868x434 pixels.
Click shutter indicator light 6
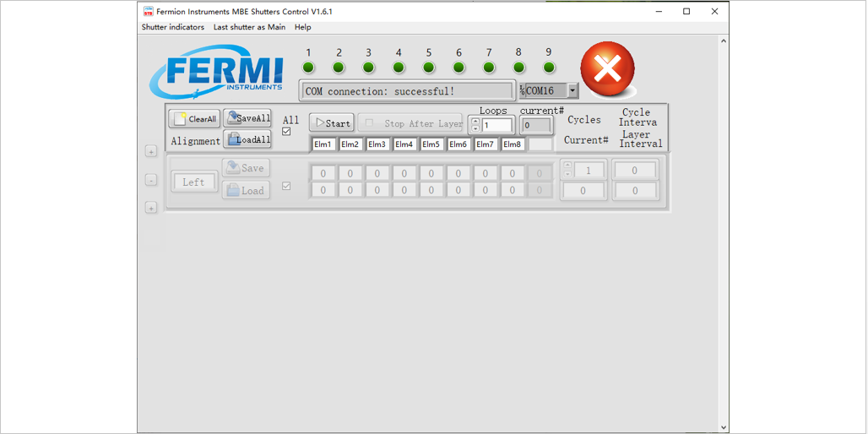(x=458, y=68)
